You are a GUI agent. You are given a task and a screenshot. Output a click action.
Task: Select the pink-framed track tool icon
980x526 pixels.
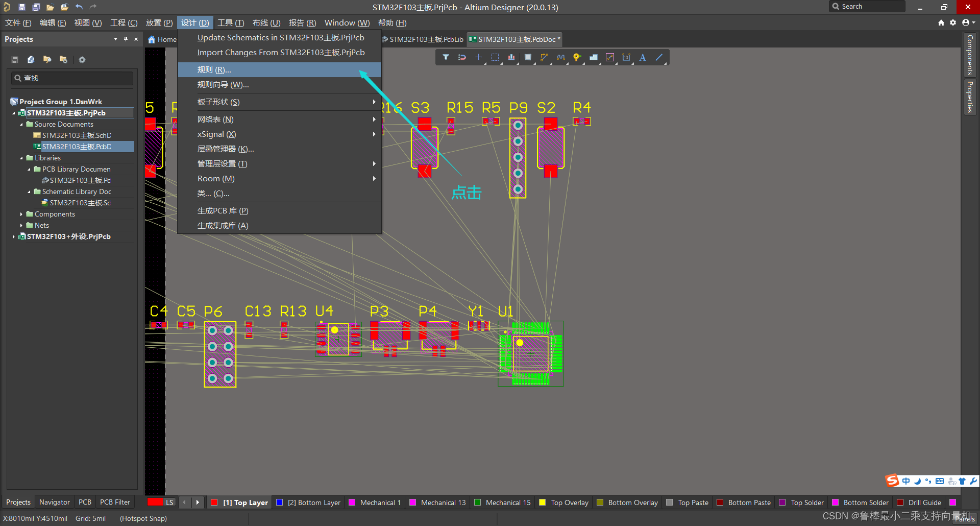coord(610,57)
